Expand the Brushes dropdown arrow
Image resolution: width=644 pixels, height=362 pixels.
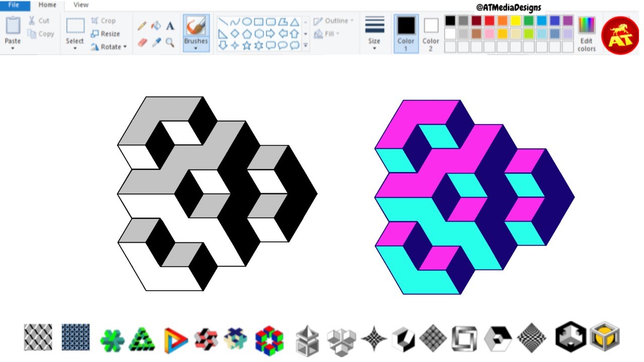point(196,49)
